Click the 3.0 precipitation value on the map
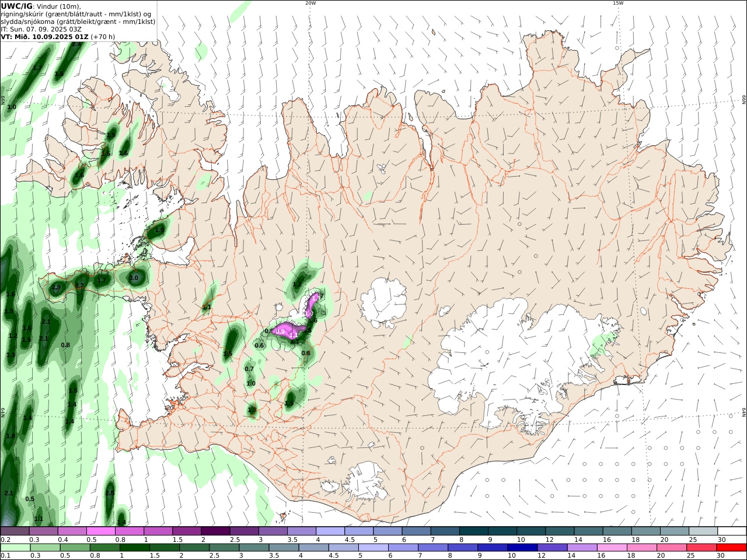This screenshot has height=560, width=747. pyautogui.click(x=134, y=278)
